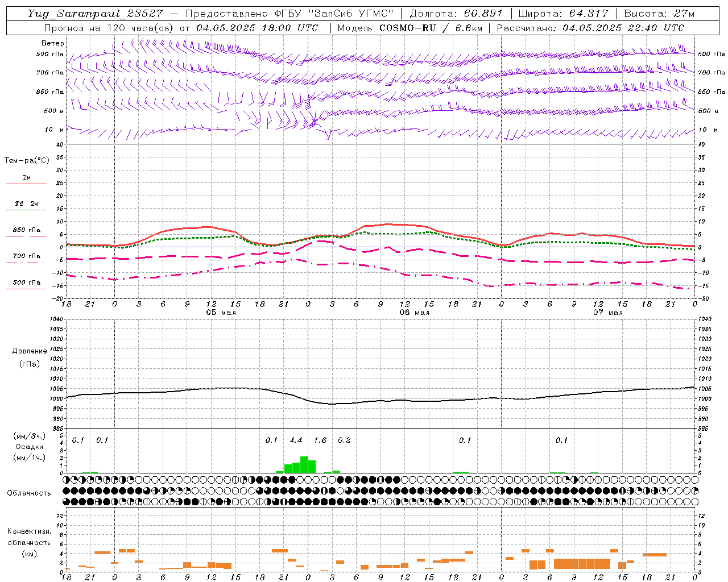The width and height of the screenshot is (728, 582).
Task: Click the 0.2 precipitation value
Action: point(344,440)
